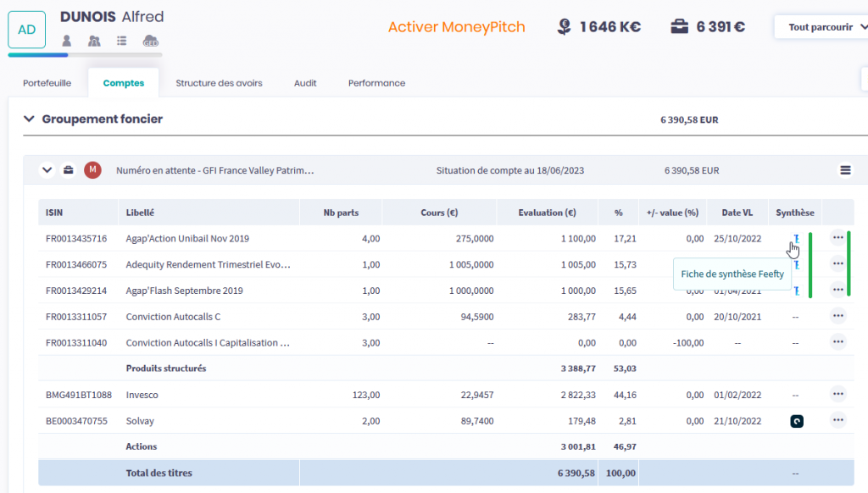The height and width of the screenshot is (493, 868).
Task: Click the Activer MoneyPitch link
Action: coord(456,27)
